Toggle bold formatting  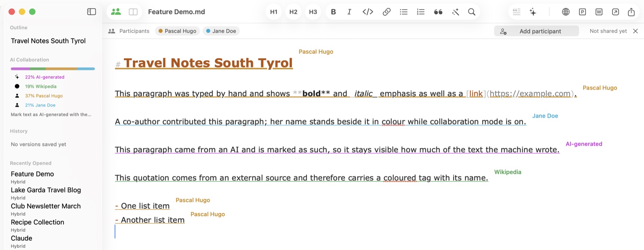(333, 12)
